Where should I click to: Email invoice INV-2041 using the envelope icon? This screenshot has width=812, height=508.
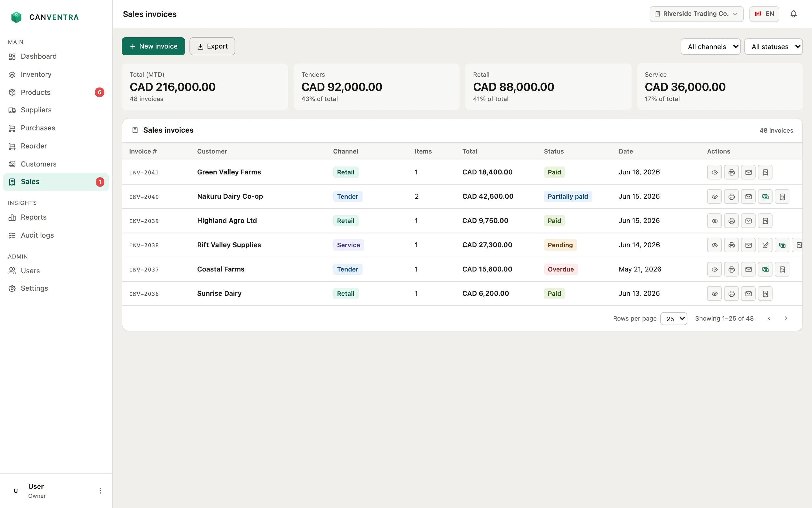pos(748,172)
